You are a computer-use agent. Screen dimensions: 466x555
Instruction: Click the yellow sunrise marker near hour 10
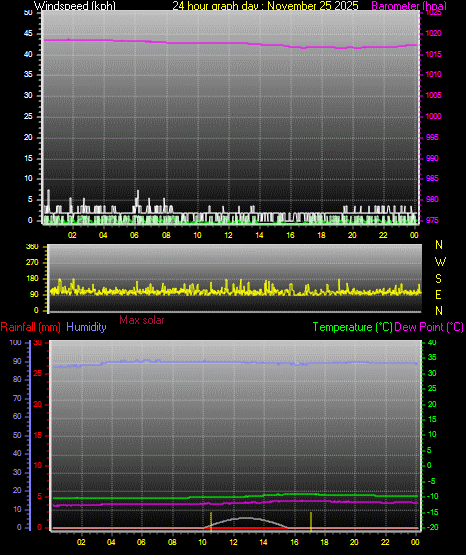click(x=211, y=521)
